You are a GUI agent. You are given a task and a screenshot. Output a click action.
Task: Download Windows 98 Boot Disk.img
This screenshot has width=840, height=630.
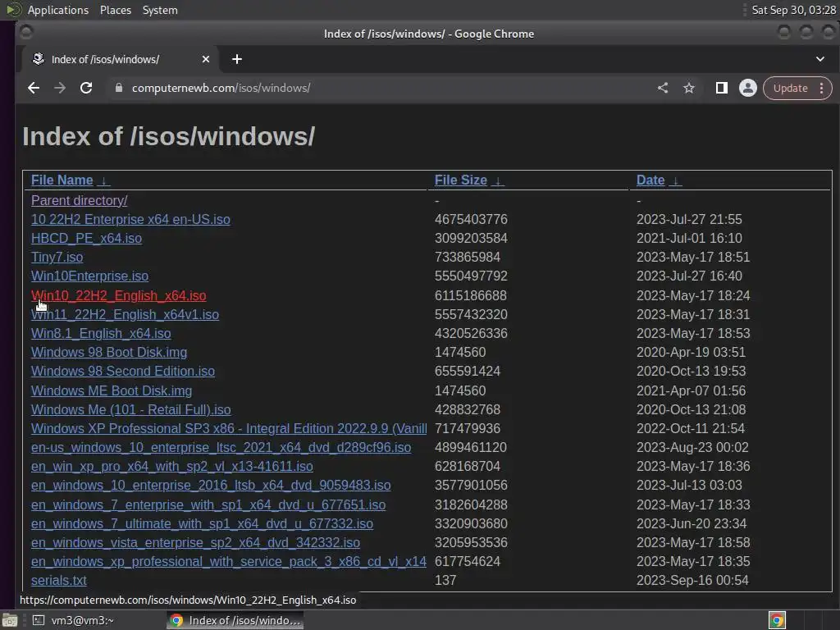coord(109,352)
